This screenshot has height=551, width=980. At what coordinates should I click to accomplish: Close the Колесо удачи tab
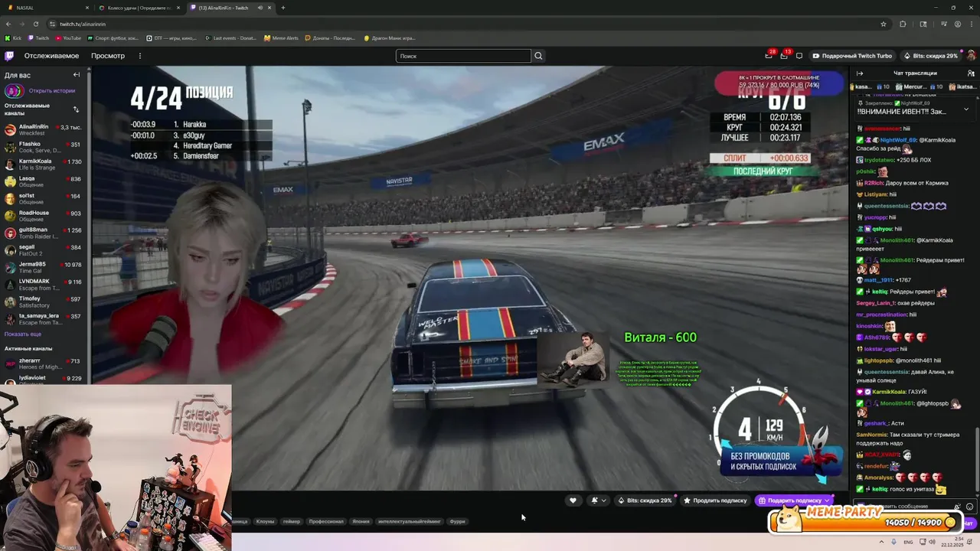178,8
